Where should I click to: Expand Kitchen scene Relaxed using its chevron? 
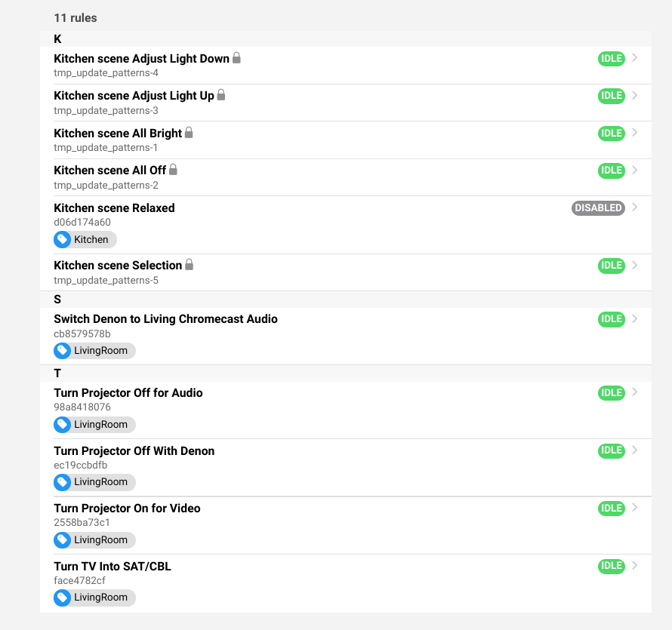634,207
